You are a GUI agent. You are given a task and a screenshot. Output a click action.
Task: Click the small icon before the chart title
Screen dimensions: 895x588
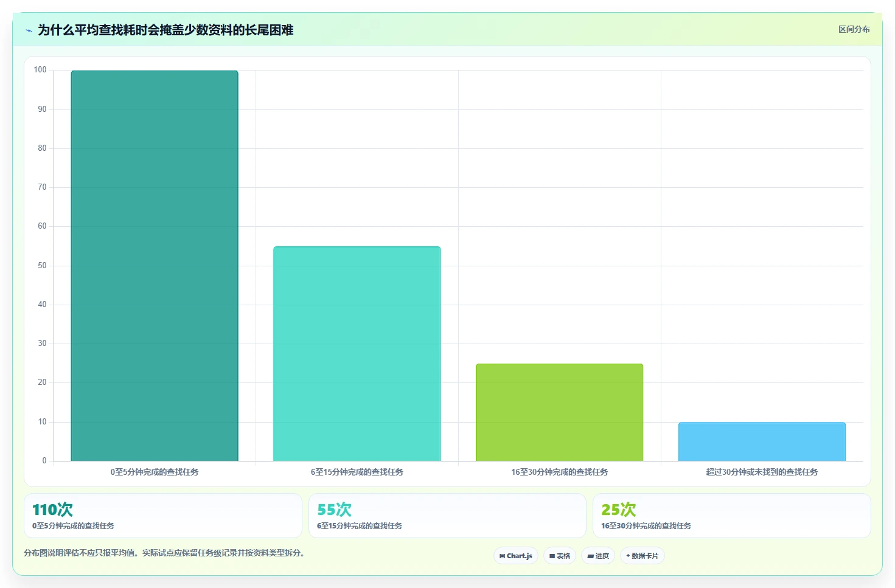tap(29, 30)
